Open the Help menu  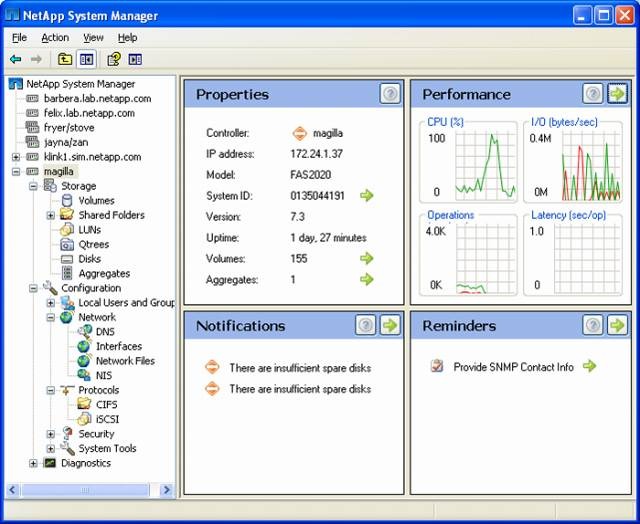127,38
